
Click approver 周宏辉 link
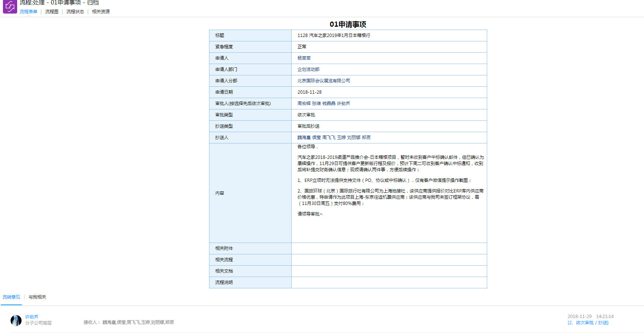point(304,104)
